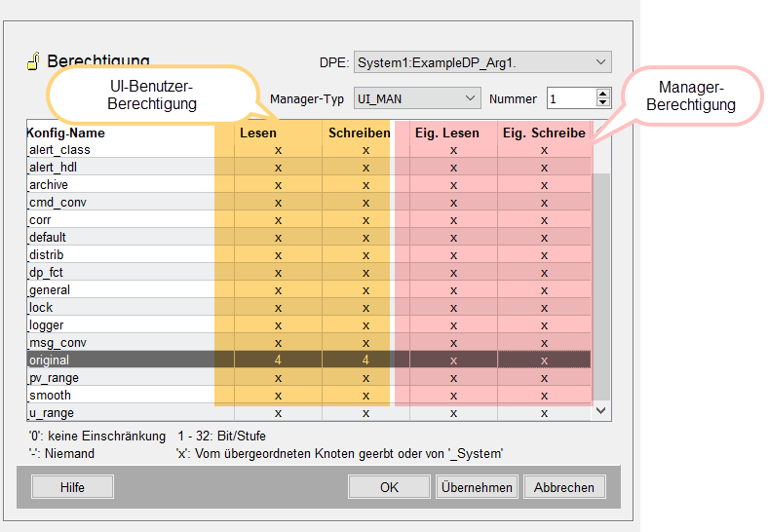
Task: Click Eig. Schreibe cell for smooth row
Action: 545,396
